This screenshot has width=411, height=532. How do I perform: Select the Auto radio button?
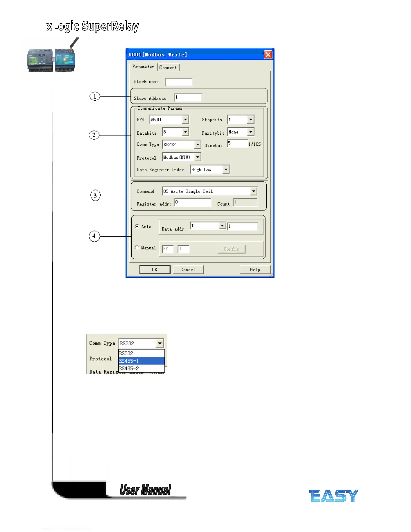pyautogui.click(x=137, y=226)
